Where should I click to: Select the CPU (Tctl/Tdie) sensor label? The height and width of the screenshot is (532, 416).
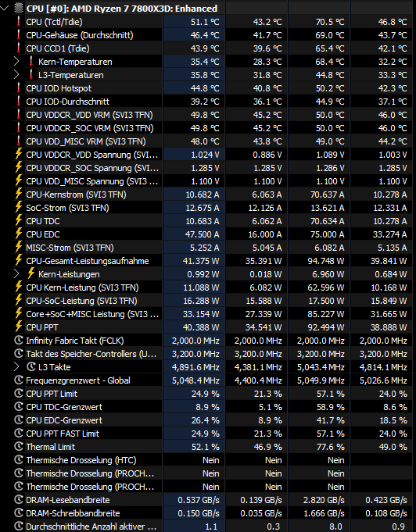[54, 22]
